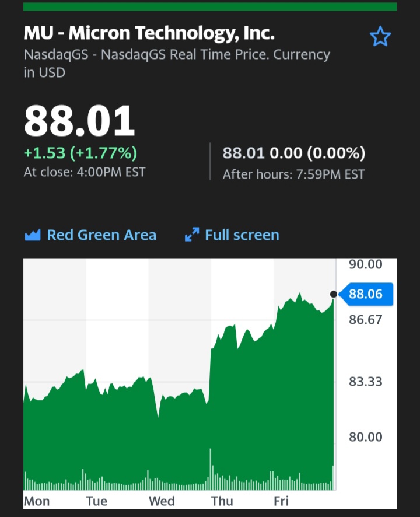Click the MU - Micron Technology, Inc. title

149,33
